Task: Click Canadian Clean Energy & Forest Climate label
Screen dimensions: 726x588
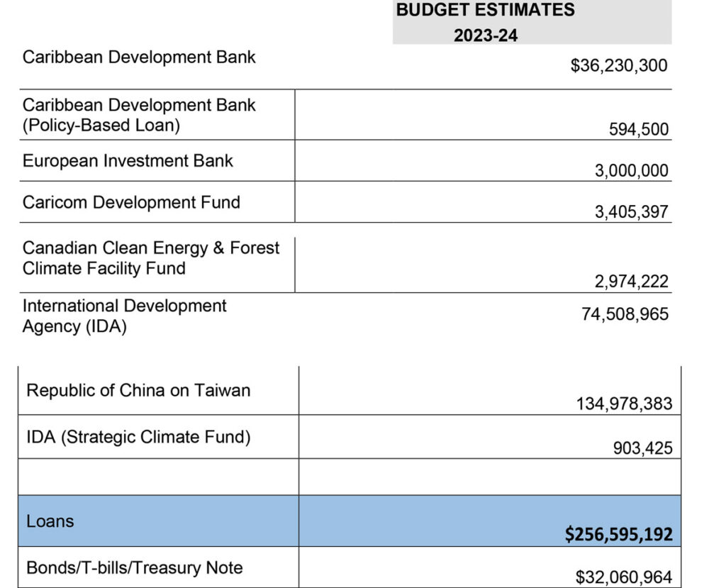Action: 151,258
